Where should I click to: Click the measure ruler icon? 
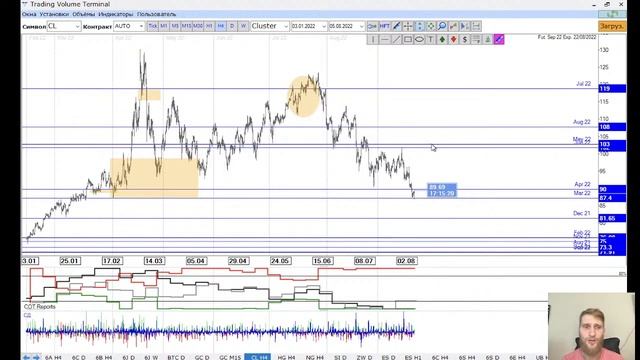476,26
